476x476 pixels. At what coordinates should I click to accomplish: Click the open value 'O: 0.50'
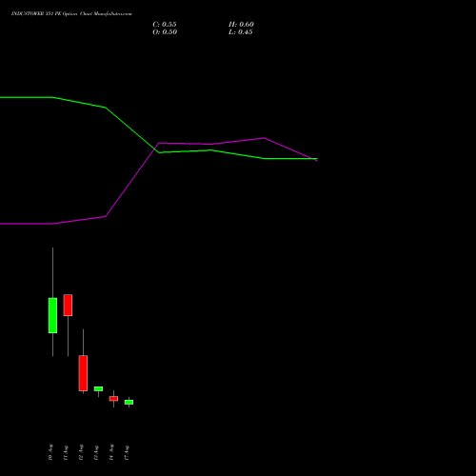pos(165,32)
